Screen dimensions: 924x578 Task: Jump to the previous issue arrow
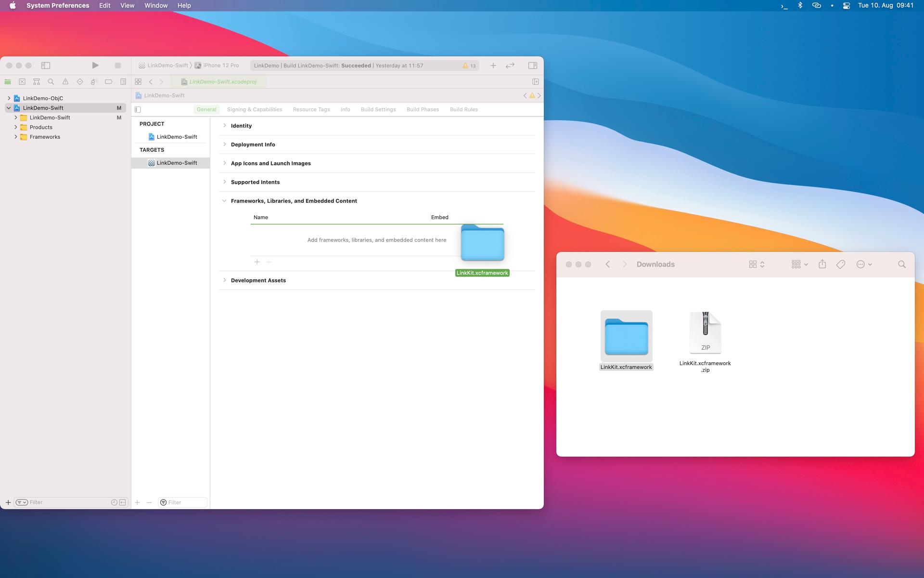coord(525,96)
